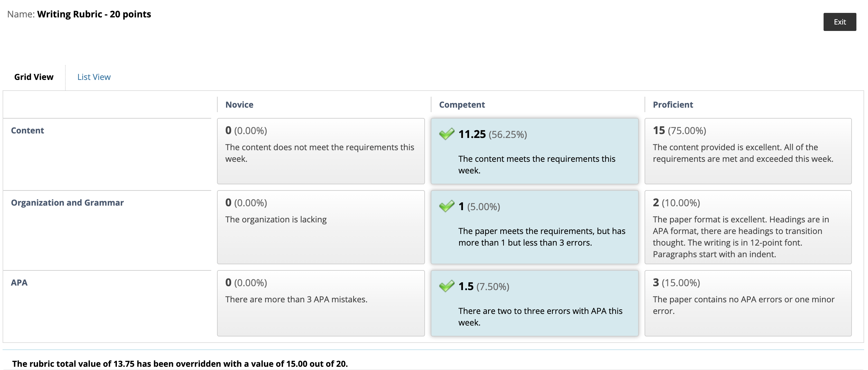Click the green checkmark on Content Competent cell

tap(447, 134)
